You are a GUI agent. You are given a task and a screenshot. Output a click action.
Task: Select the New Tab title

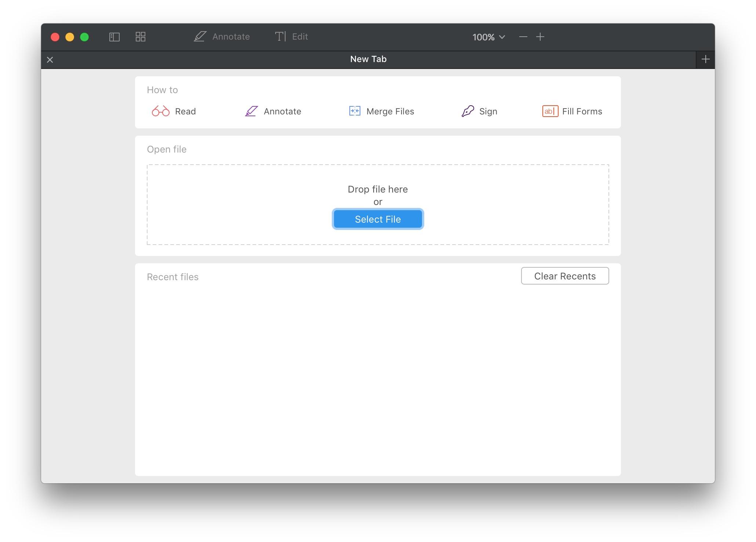click(368, 59)
